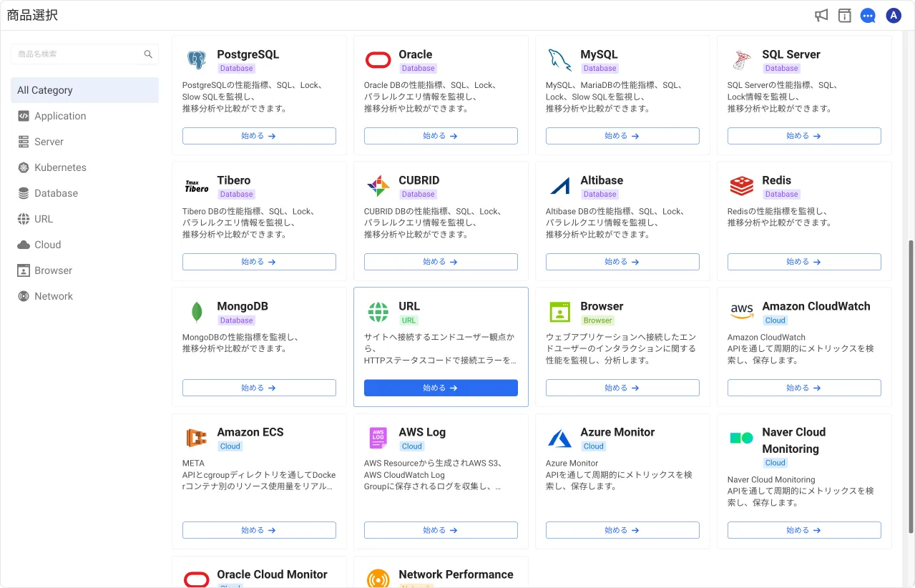
Task: Open the chat bubble icon
Action: pyautogui.click(x=868, y=15)
